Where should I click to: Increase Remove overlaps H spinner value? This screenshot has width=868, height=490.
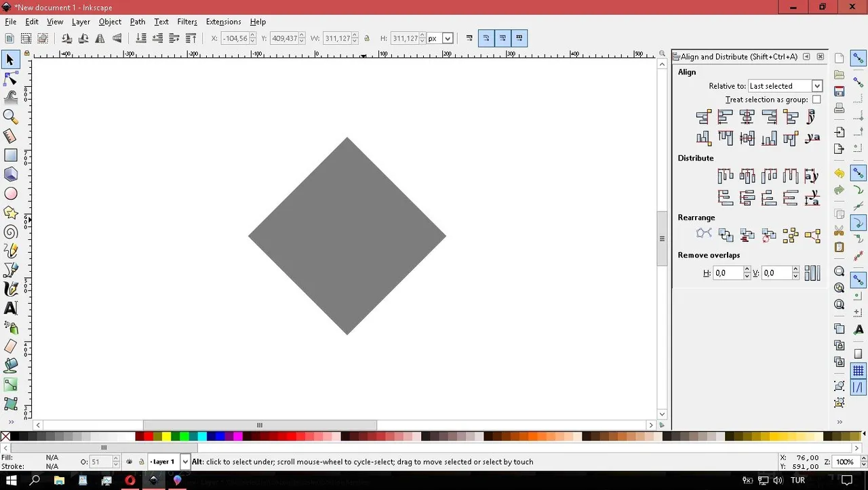pyautogui.click(x=747, y=270)
